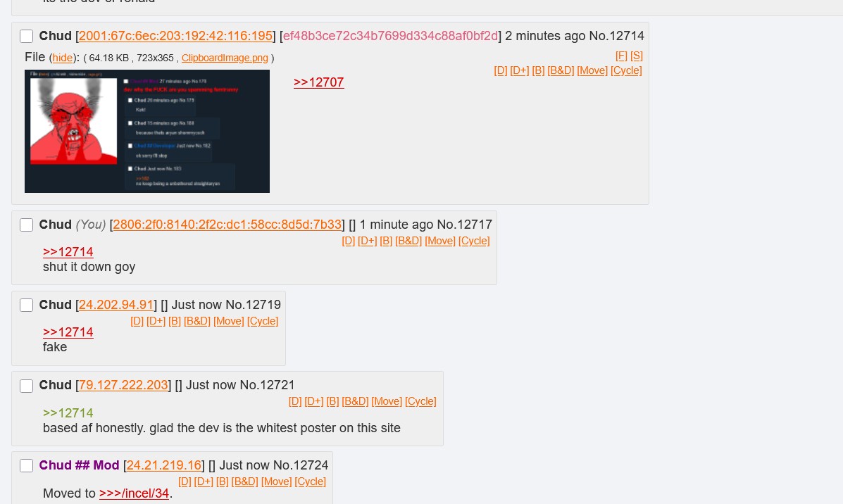Click [Cycle] on post No.12721

coord(420,401)
